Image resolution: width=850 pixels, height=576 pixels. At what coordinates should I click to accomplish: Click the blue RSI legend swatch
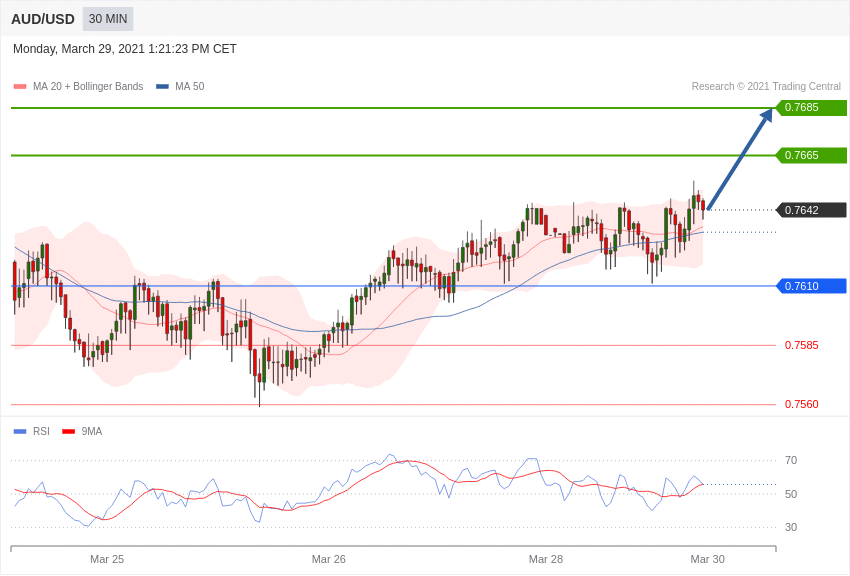click(20, 431)
